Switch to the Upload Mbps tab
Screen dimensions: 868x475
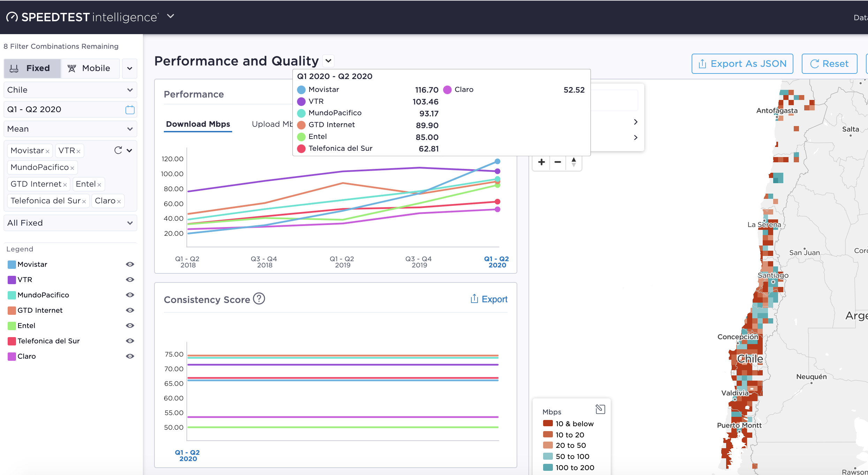(272, 124)
